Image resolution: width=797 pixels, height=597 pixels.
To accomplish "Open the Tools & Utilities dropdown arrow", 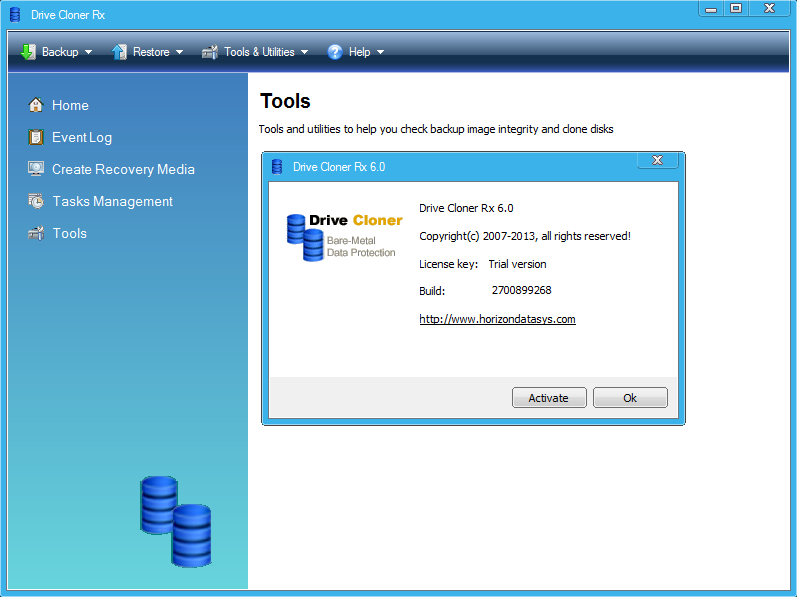I will (x=304, y=52).
